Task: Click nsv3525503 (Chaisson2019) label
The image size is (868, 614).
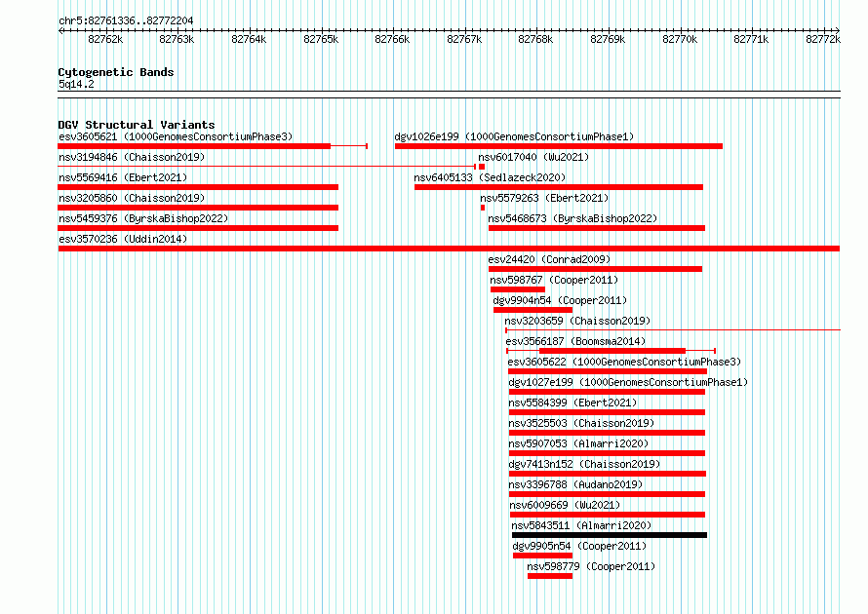Action: click(582, 423)
